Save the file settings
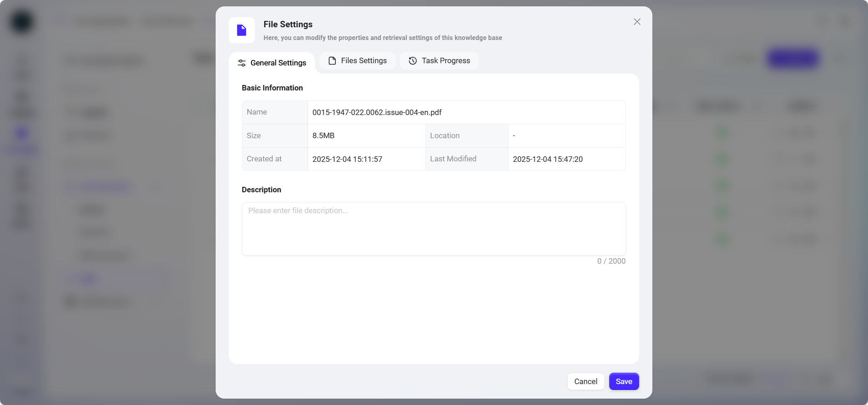Screen dimensions: 868x405 [624, 381]
